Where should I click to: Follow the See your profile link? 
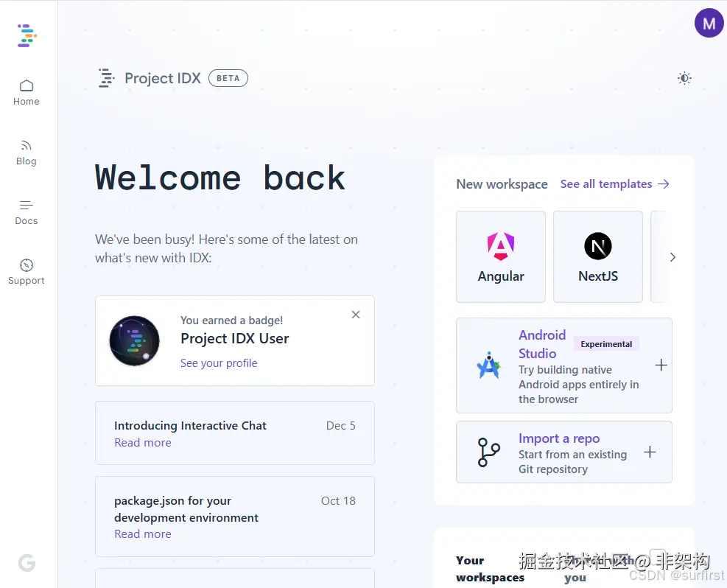pos(219,363)
